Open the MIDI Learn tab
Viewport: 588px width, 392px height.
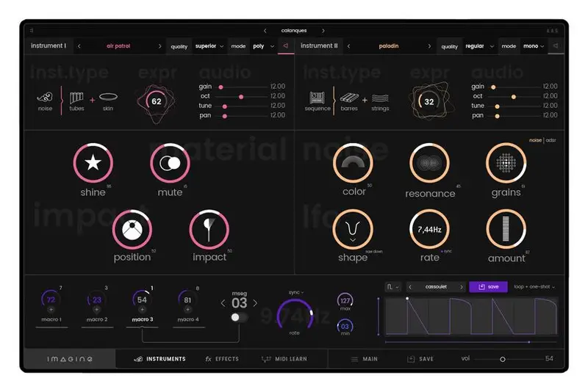(284, 359)
